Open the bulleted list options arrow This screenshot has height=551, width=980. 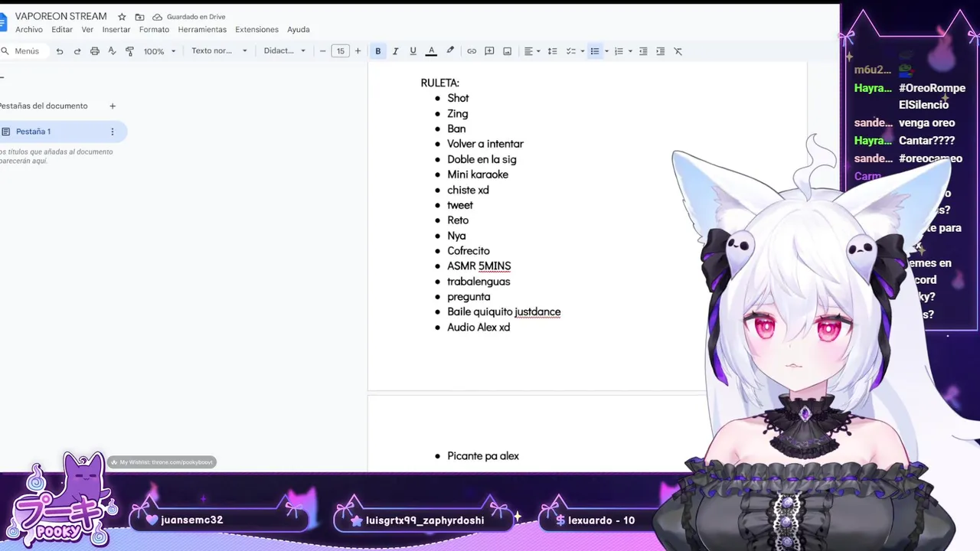point(606,51)
